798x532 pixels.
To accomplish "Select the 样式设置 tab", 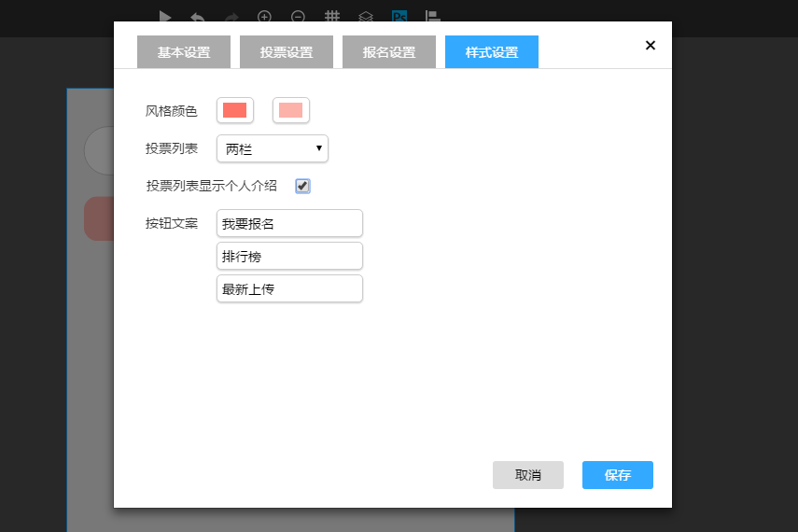I will coord(492,52).
